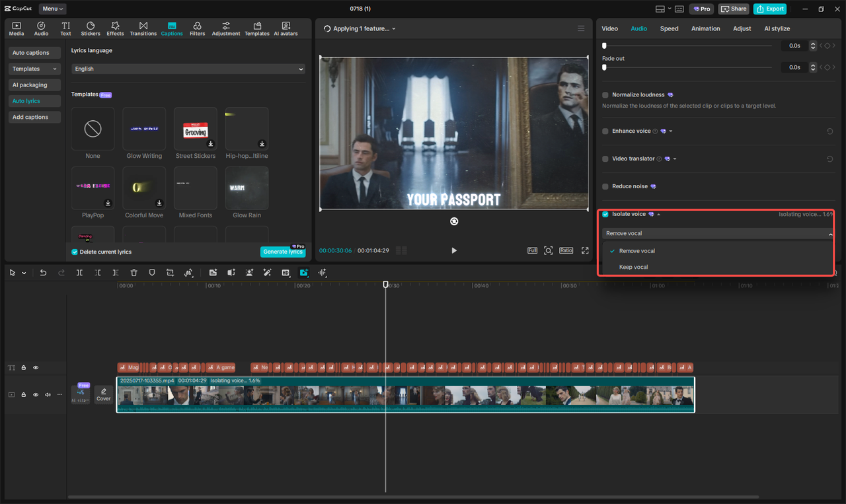Open the Text tools panel
The image size is (846, 504).
pos(65,28)
